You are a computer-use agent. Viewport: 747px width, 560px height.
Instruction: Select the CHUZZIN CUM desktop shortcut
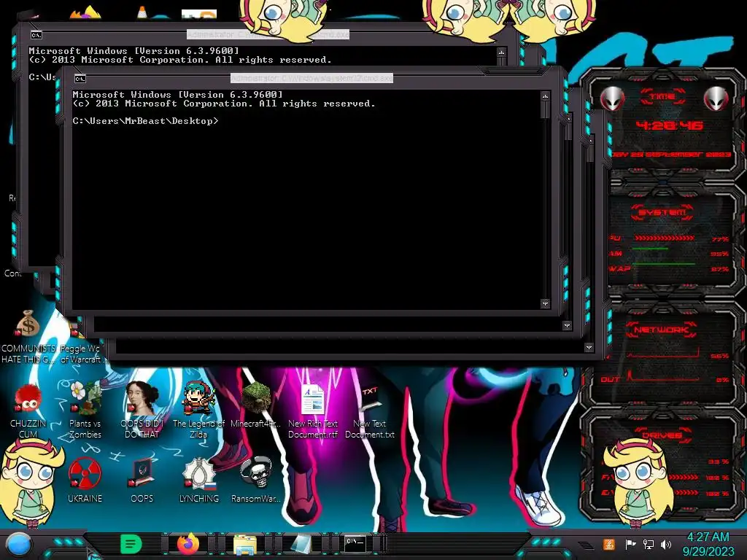tap(28, 411)
